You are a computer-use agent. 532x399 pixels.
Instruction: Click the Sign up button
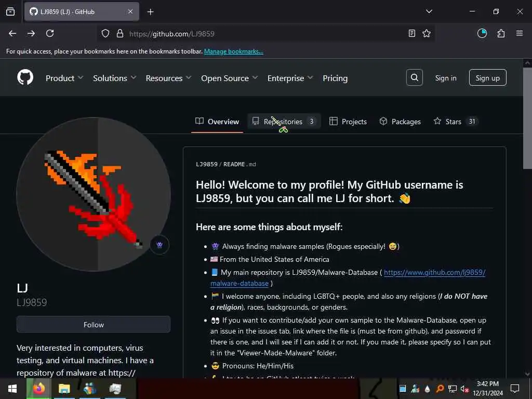(487, 78)
